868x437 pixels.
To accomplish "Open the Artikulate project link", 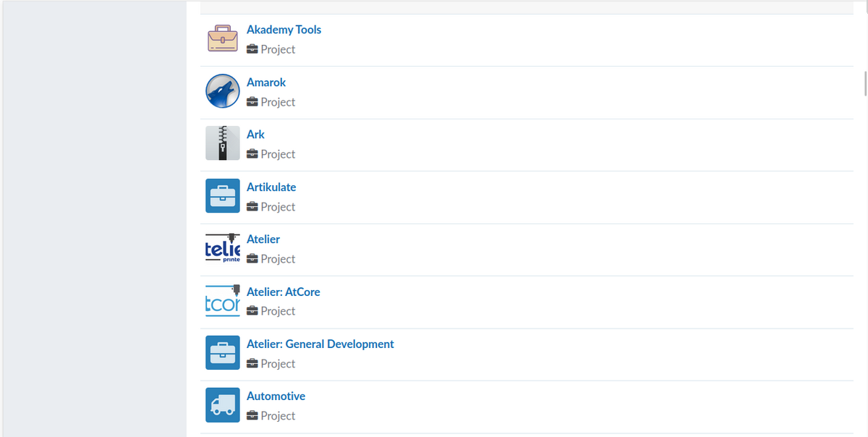I will 271,187.
